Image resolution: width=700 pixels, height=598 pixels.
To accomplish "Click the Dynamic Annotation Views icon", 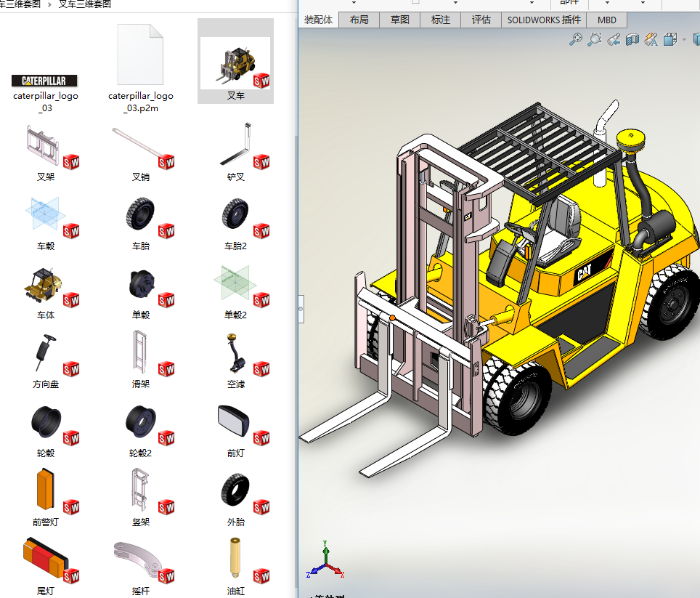I will 651,39.
